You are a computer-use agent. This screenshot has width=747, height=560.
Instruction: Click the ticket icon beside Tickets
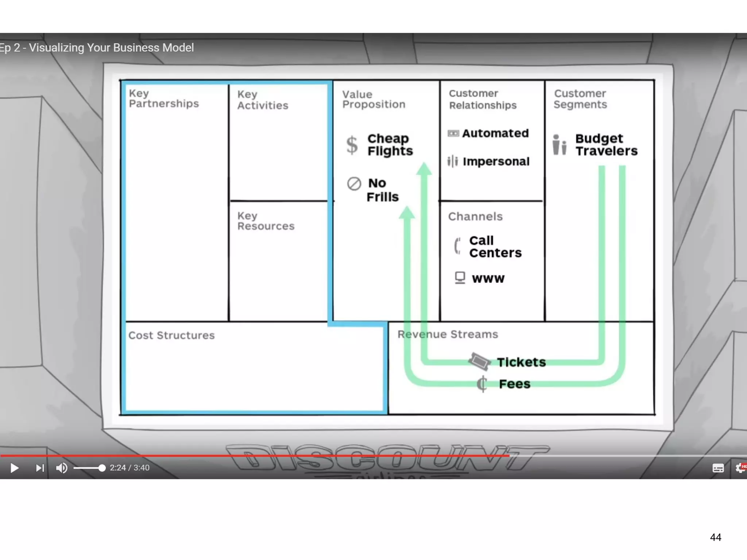point(479,361)
